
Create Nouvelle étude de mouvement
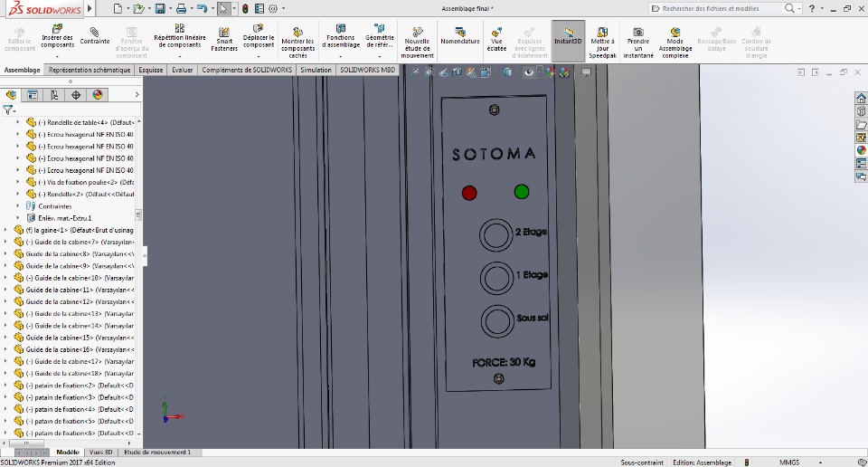point(417,43)
